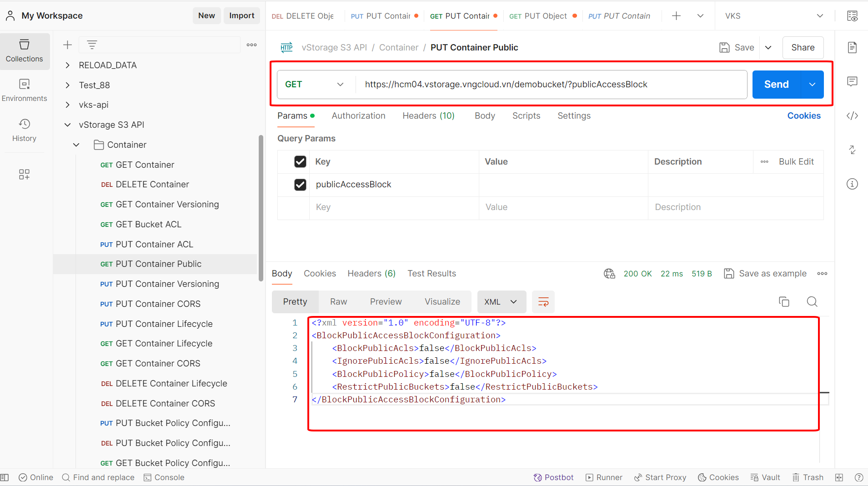Open History in the left sidebar
Image resolution: width=868 pixels, height=486 pixels.
tap(24, 130)
